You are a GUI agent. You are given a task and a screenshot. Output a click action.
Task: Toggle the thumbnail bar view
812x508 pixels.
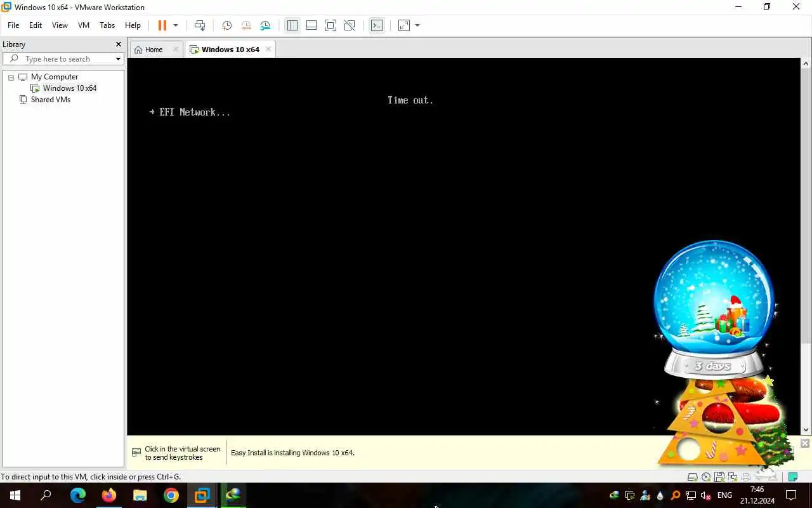click(x=311, y=25)
